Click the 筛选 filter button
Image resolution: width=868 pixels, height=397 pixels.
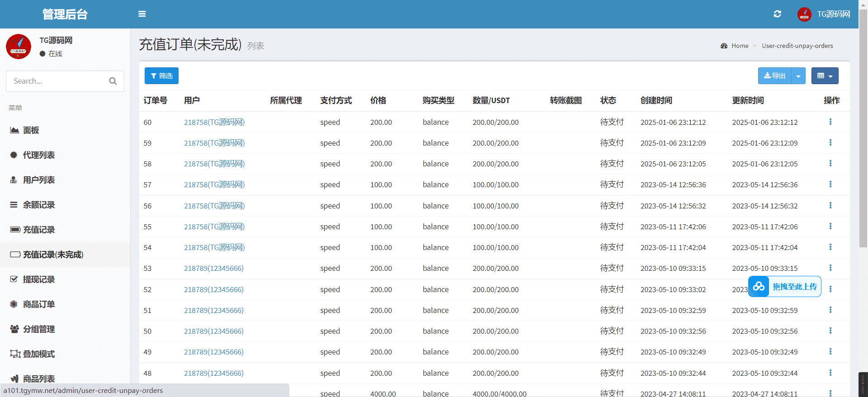tap(161, 76)
